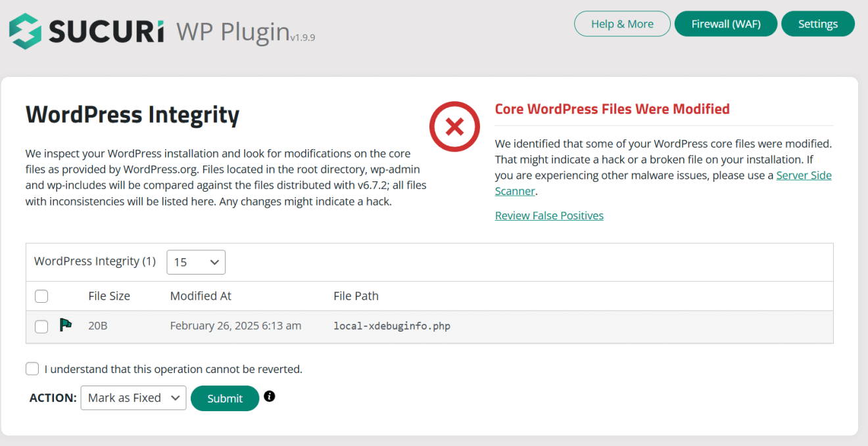Click the Modified At column header

coord(201,296)
